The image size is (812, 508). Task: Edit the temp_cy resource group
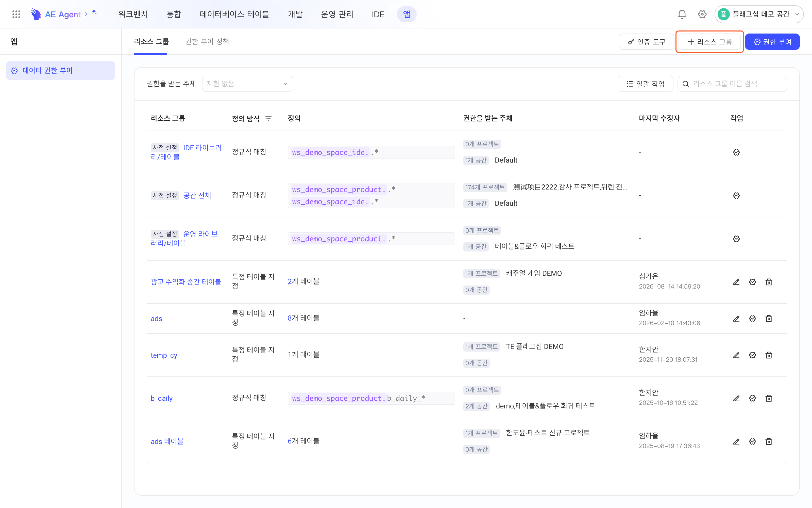(x=736, y=355)
